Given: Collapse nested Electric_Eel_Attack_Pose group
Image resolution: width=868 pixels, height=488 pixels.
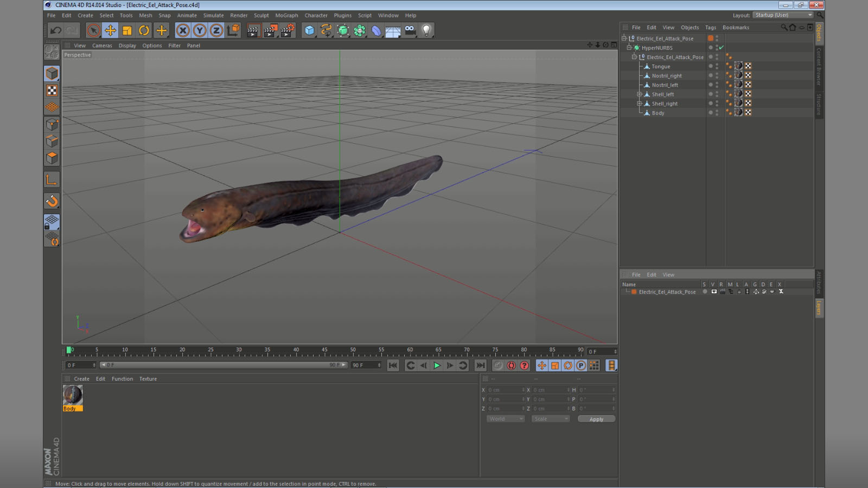Looking at the screenshot, I should coord(634,57).
